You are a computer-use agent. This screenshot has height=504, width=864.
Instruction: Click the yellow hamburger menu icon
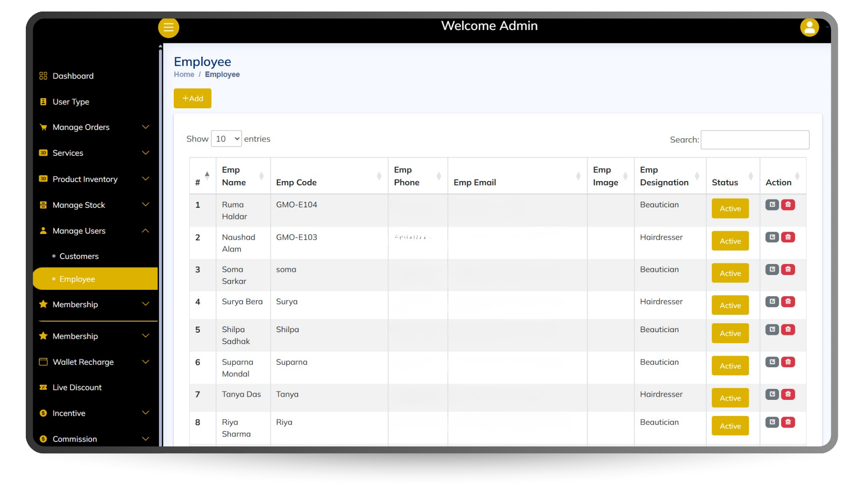tap(169, 28)
